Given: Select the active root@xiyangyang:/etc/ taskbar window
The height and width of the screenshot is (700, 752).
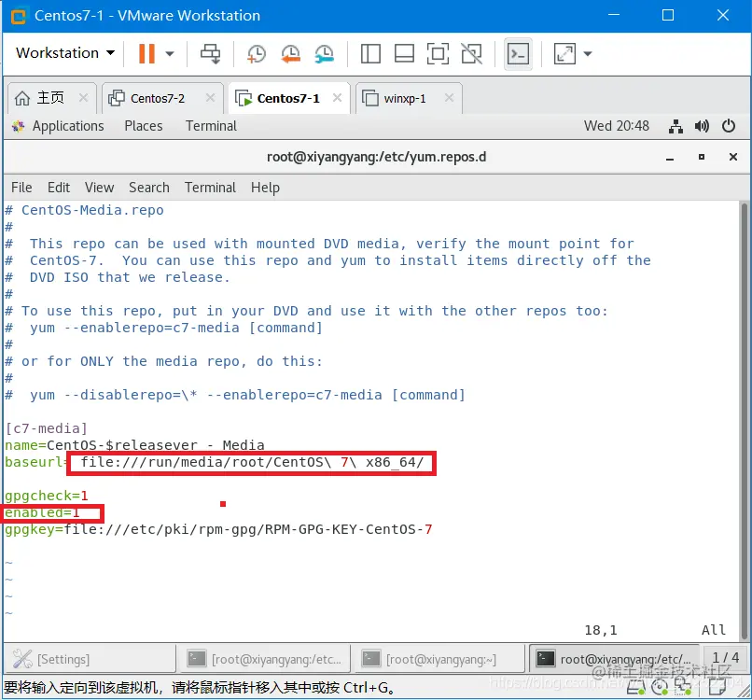Looking at the screenshot, I should pyautogui.click(x=614, y=659).
